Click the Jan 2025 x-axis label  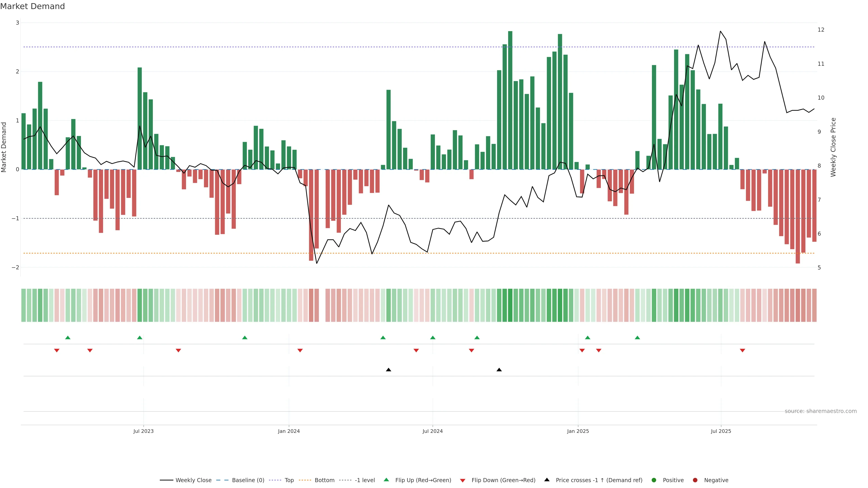click(x=578, y=431)
